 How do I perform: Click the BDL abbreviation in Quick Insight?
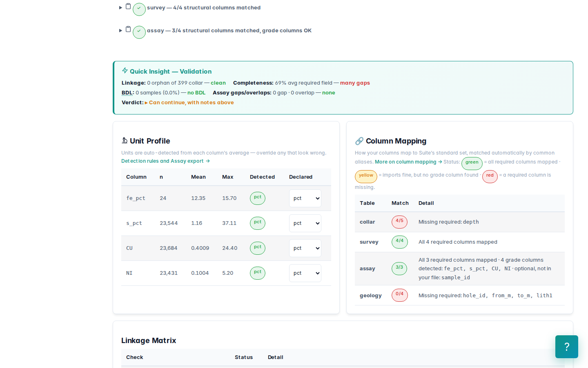[x=128, y=93]
